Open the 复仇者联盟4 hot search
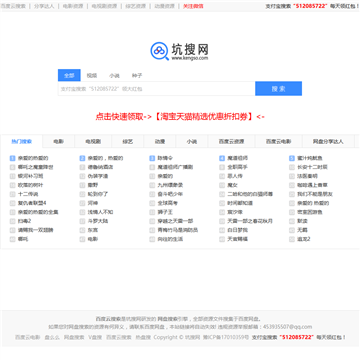360x360 pixels. [x=32, y=203]
